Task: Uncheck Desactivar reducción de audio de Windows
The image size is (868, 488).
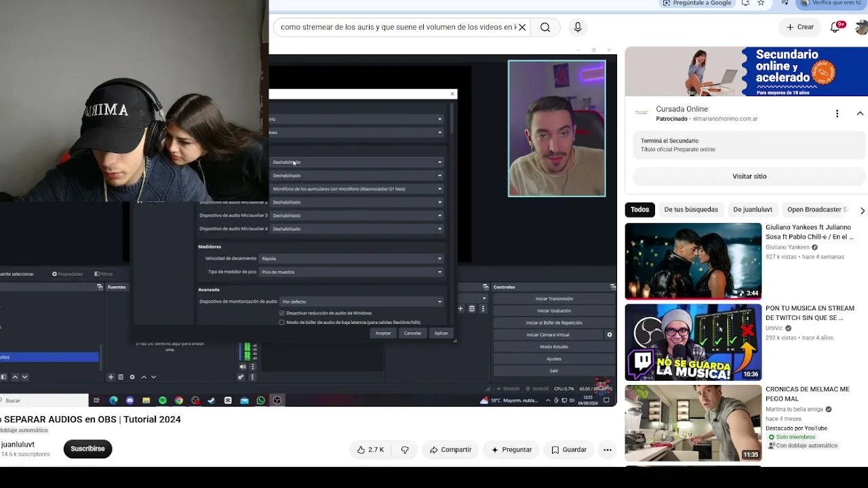Action: 282,313
